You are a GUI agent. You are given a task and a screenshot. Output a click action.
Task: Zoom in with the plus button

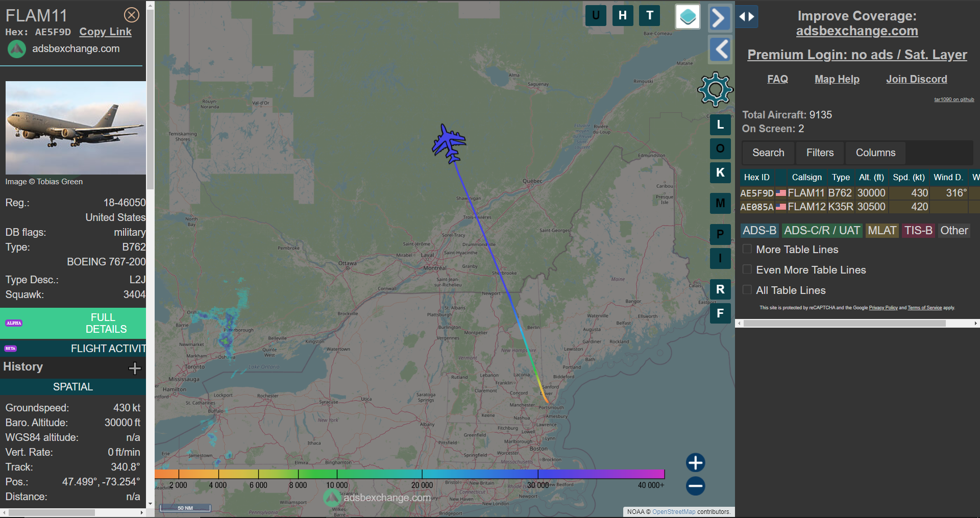[x=695, y=463]
